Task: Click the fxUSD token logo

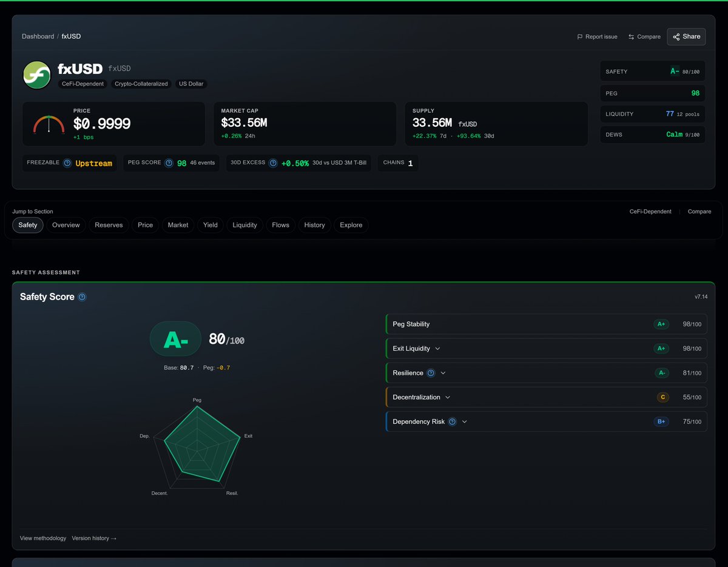Action: pos(36,75)
